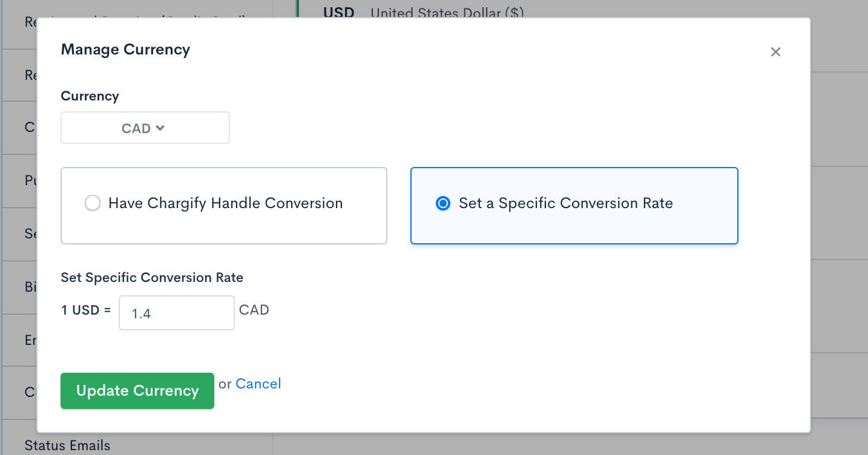Click the sidebar item starting with Em
Image resolution: width=868 pixels, height=455 pixels.
[x=31, y=340]
